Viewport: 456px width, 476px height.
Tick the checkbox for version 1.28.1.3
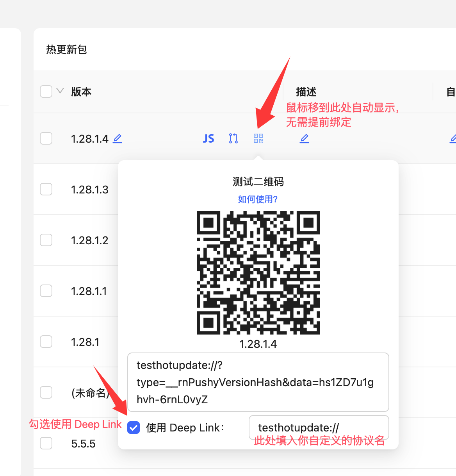46,189
